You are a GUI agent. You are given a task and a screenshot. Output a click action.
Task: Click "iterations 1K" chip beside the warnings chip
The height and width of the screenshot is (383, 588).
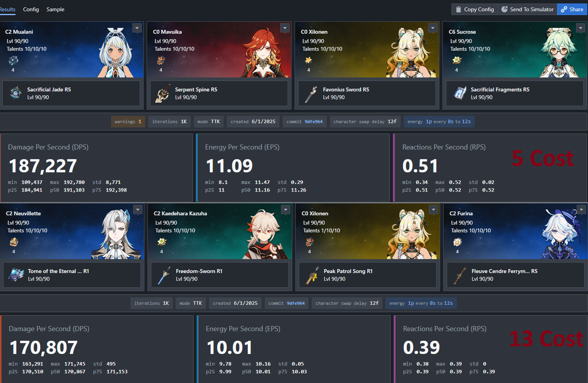coord(170,122)
